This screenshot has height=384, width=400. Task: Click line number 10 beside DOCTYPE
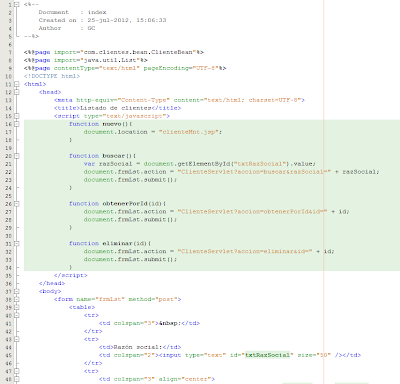[x=8, y=76]
